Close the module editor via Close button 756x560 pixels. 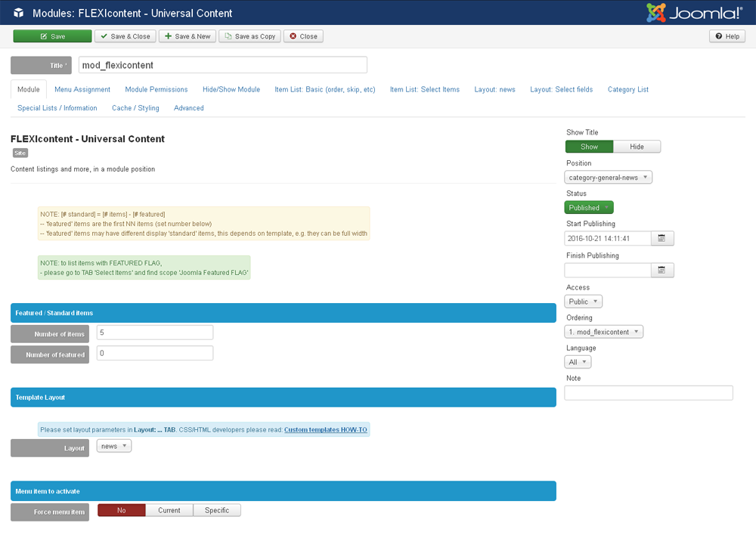click(x=303, y=36)
